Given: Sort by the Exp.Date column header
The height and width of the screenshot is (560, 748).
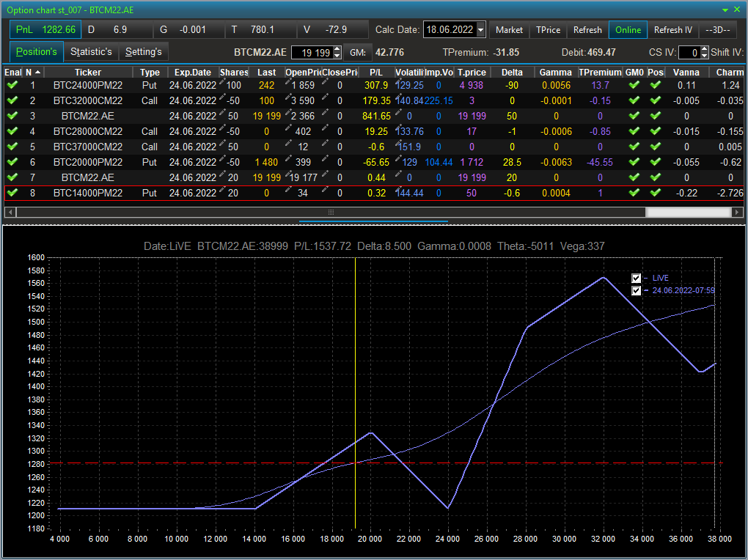Looking at the screenshot, I should tap(193, 72).
